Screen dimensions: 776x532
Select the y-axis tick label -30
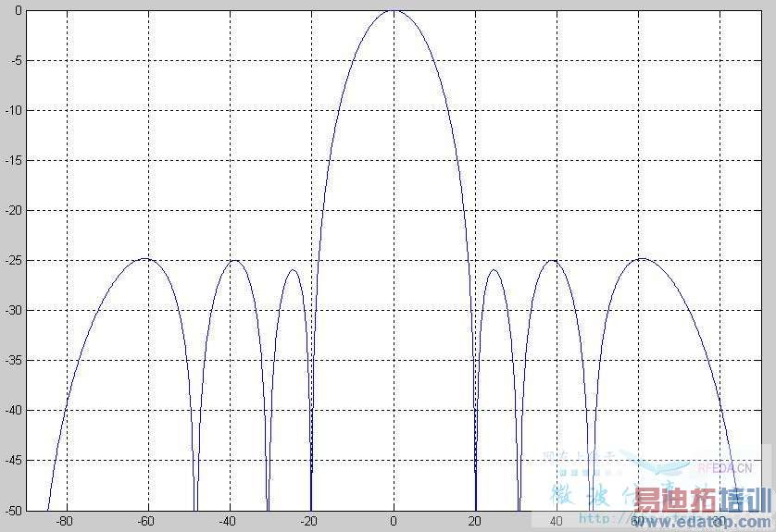13,311
